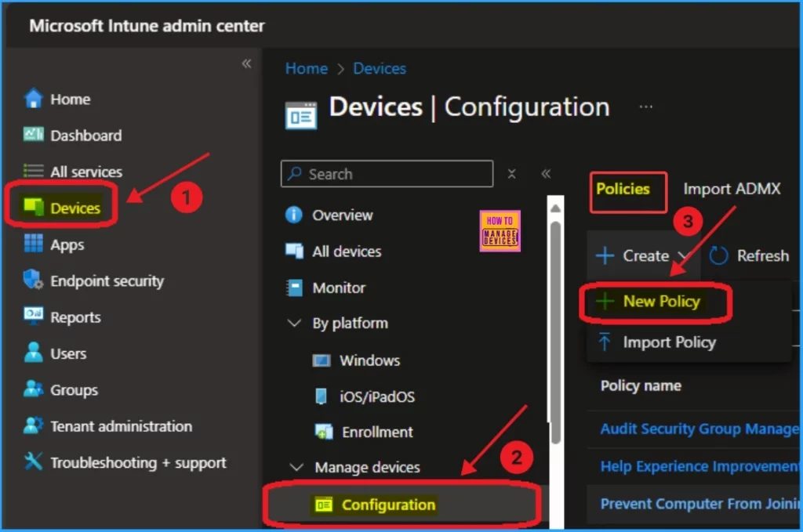Open Apps in left navigation
This screenshot has width=803, height=532.
tap(67, 244)
